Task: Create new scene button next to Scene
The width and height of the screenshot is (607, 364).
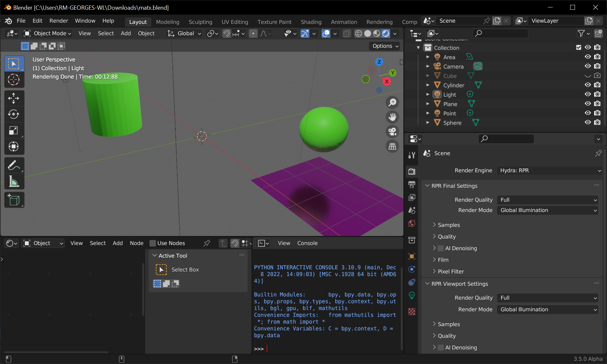Action: (x=497, y=21)
